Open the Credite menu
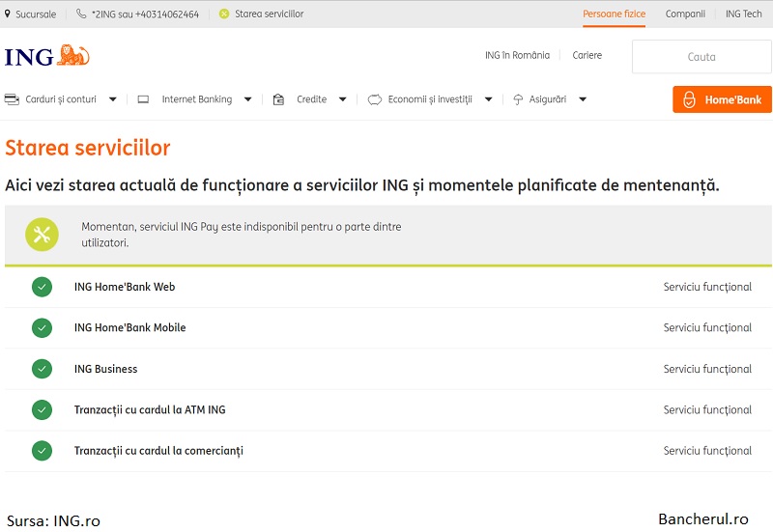773x532 pixels. pos(311,99)
